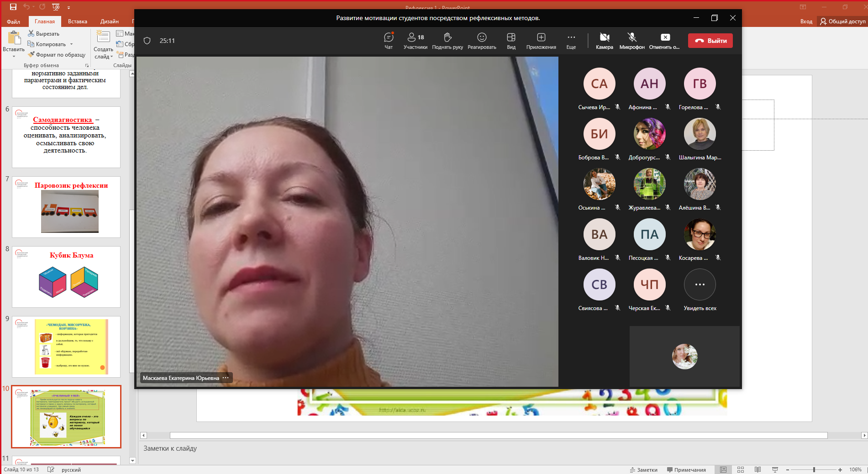Switch to the Insert ribbon tab
The width and height of the screenshot is (868, 474).
(77, 21)
